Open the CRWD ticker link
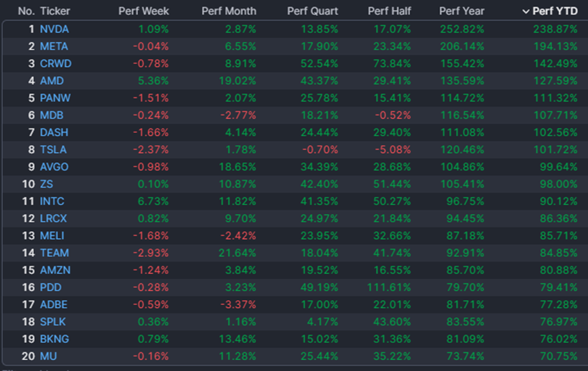This screenshot has width=588, height=371. 56,64
